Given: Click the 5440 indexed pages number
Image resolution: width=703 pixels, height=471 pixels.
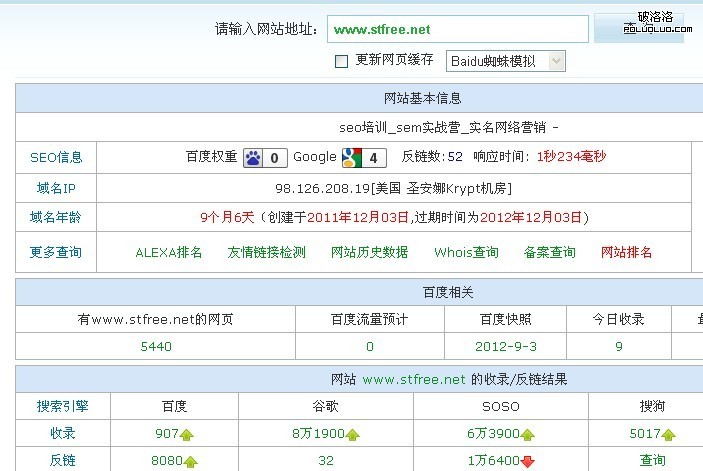Looking at the screenshot, I should (155, 347).
